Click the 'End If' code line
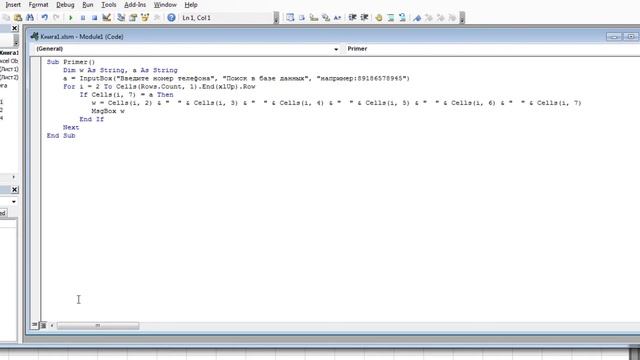Viewport: 640px width, 360px height. (x=92, y=119)
